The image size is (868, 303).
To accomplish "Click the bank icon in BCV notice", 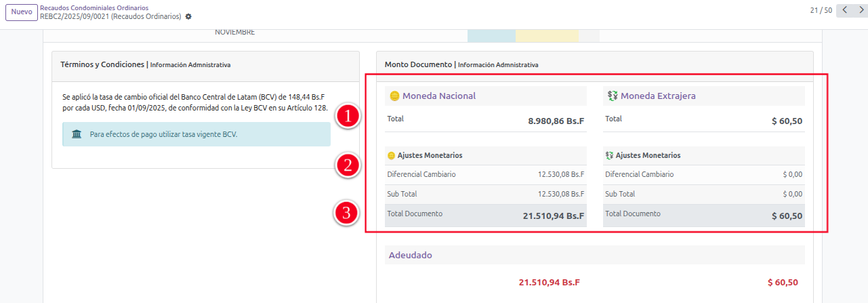I will coord(77,134).
